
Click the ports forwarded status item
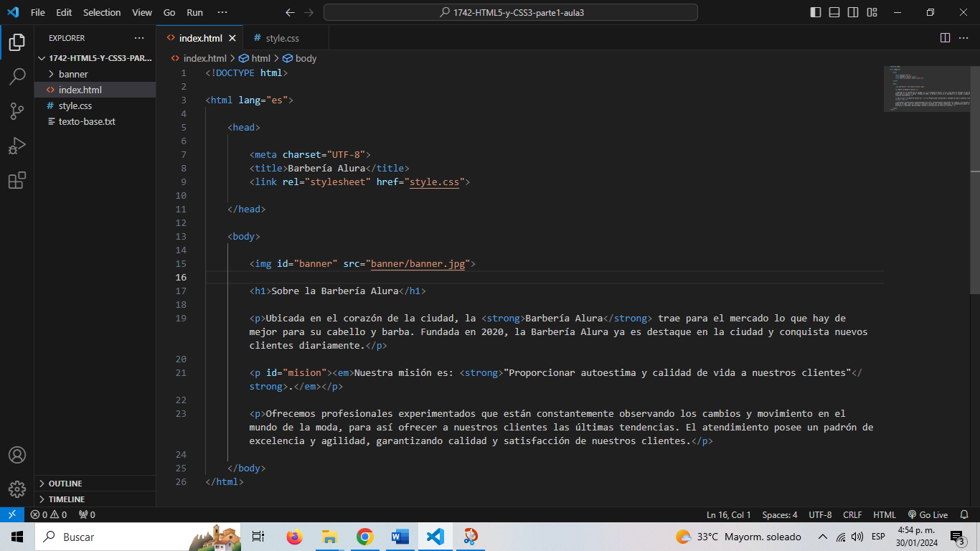pos(87,514)
